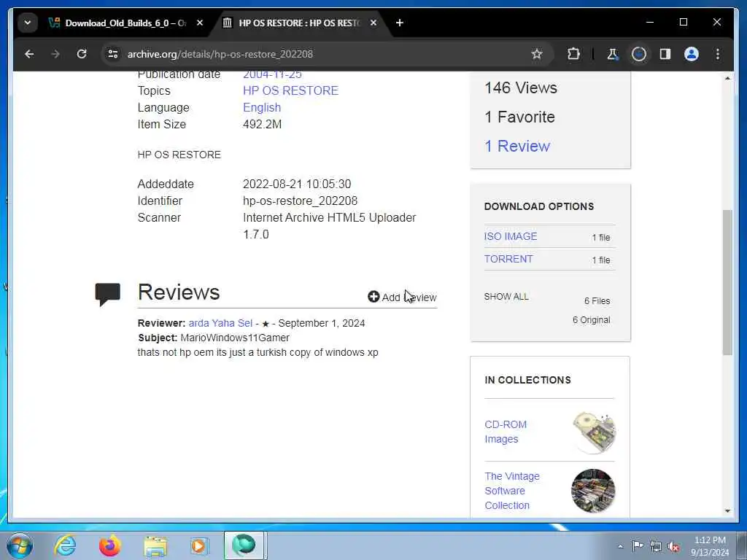Click the page scrollbar up arrow
The width and height of the screenshot is (747, 560).
pyautogui.click(x=727, y=77)
